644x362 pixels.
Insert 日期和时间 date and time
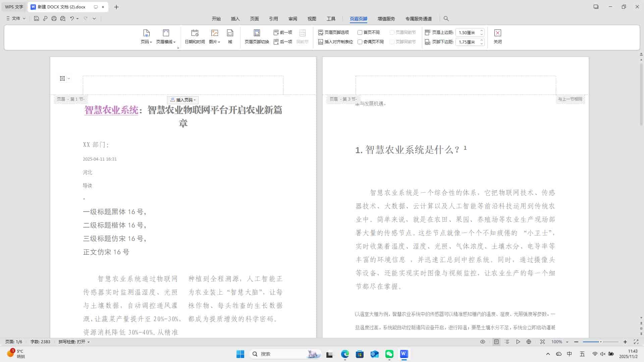(195, 37)
